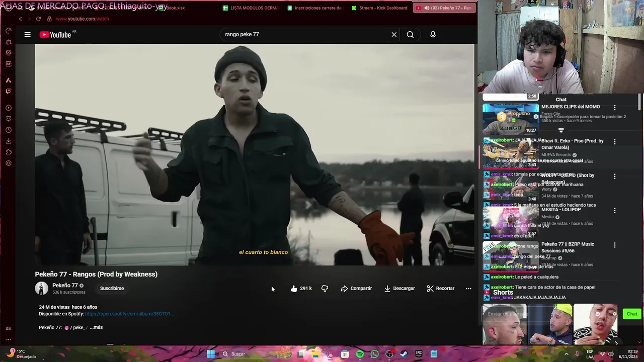Click the green Chat send button

click(x=632, y=314)
